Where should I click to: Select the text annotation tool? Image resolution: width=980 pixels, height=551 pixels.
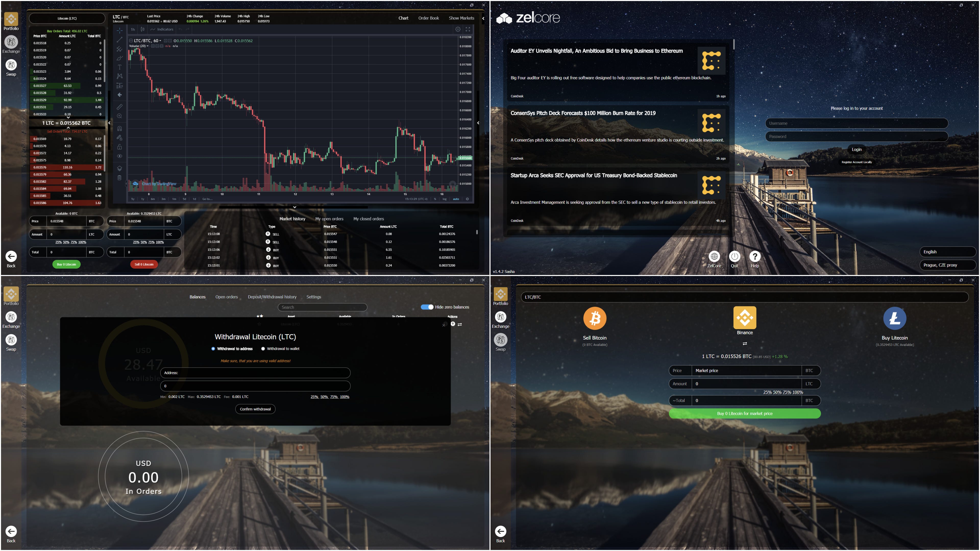119,67
